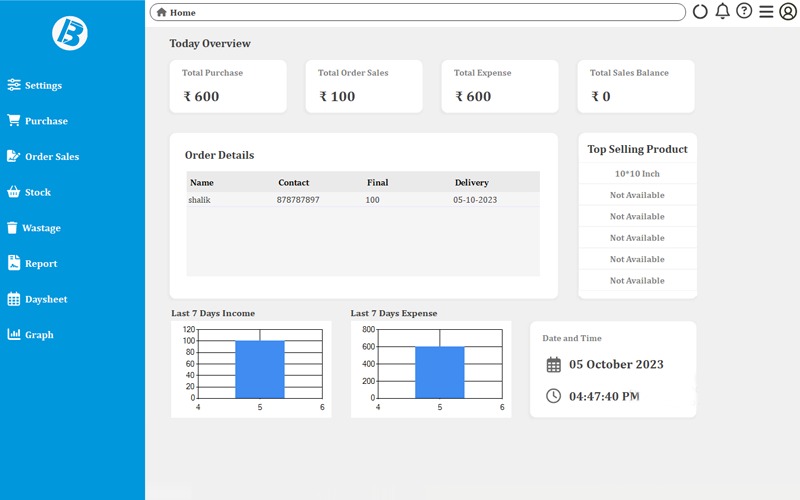Click the Last 7 Days Income bar
Viewport: 800px width, 500px height.
260,369
